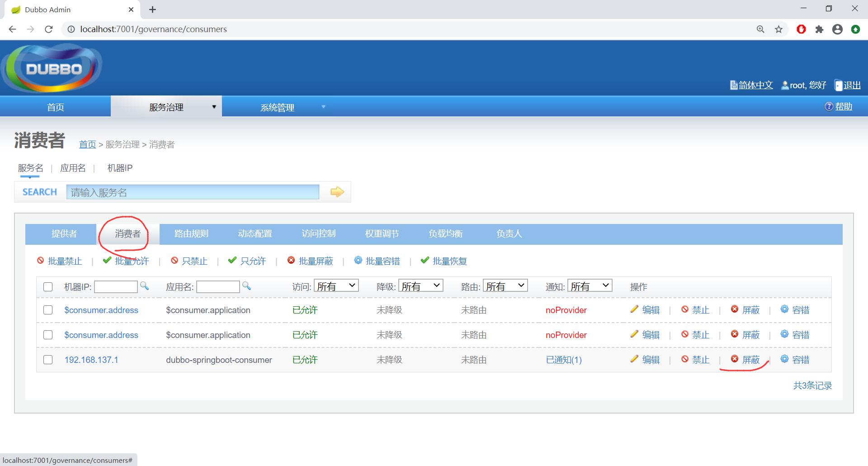Switch search mode to 应用名
This screenshot has width=868, height=466.
point(73,168)
